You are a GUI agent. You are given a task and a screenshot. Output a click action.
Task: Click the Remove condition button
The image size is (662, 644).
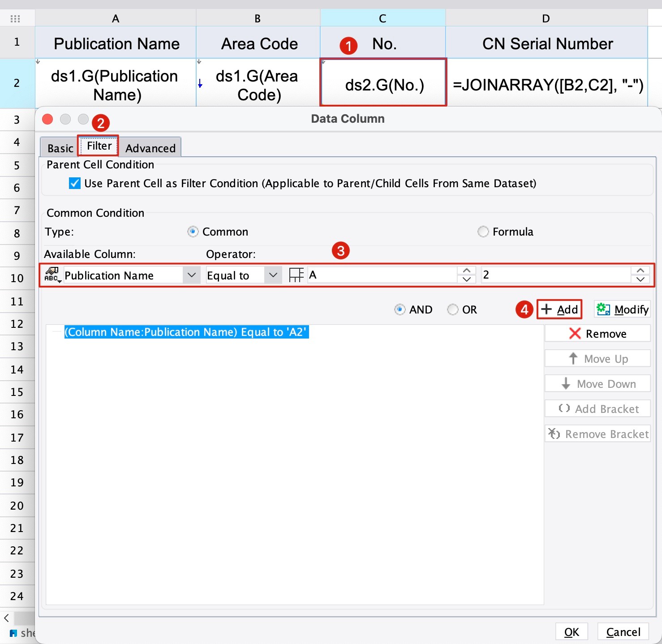point(598,334)
